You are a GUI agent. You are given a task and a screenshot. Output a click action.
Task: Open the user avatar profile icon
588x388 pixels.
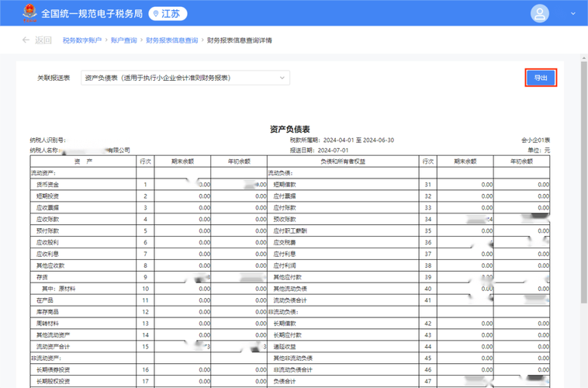(x=540, y=13)
